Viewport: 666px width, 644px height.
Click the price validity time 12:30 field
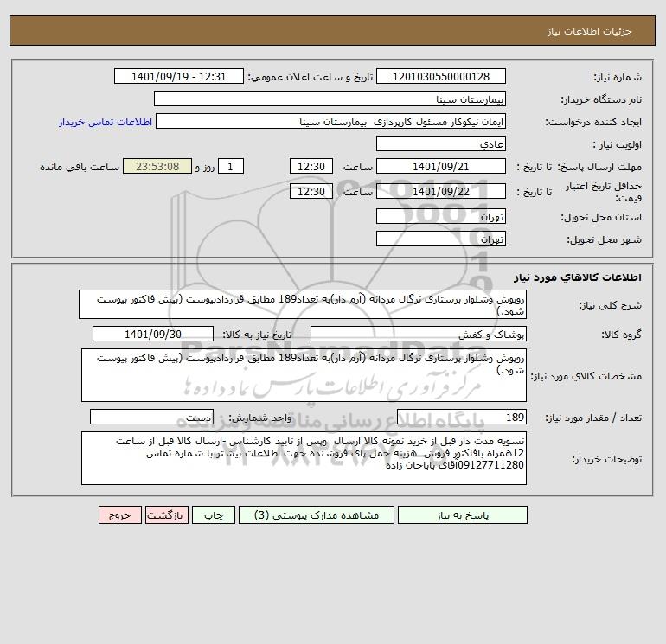click(x=311, y=191)
